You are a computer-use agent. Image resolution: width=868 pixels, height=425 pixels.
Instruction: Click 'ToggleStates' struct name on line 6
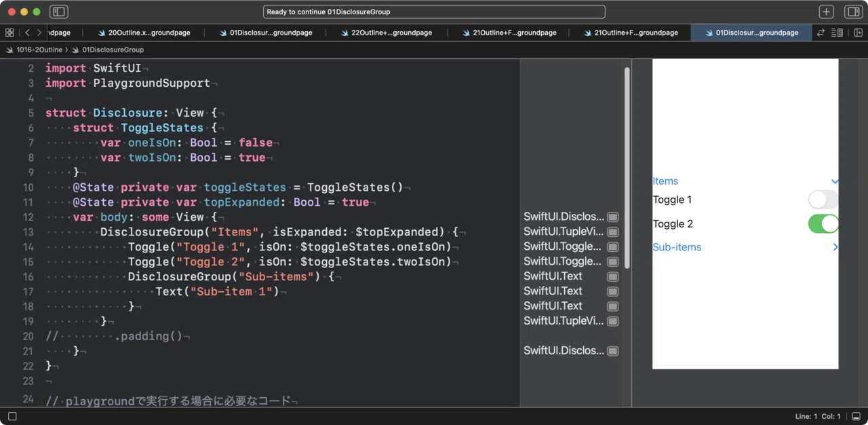click(x=162, y=128)
